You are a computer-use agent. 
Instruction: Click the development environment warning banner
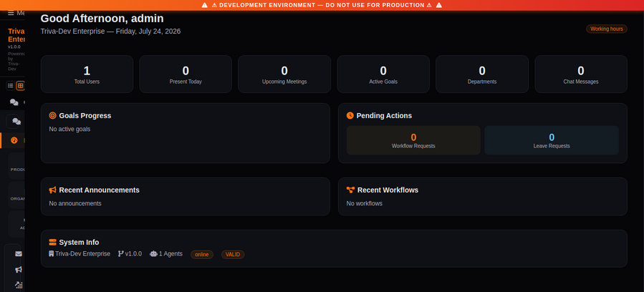[x=322, y=5]
